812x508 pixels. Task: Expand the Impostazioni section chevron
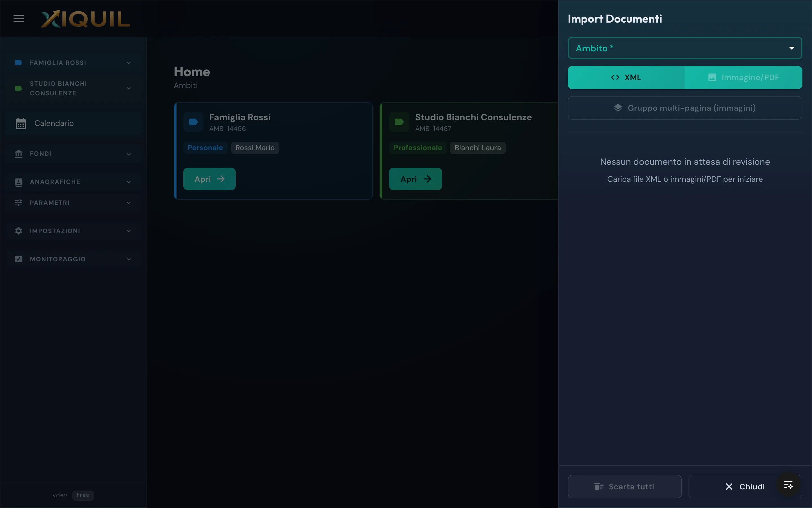coord(129,231)
